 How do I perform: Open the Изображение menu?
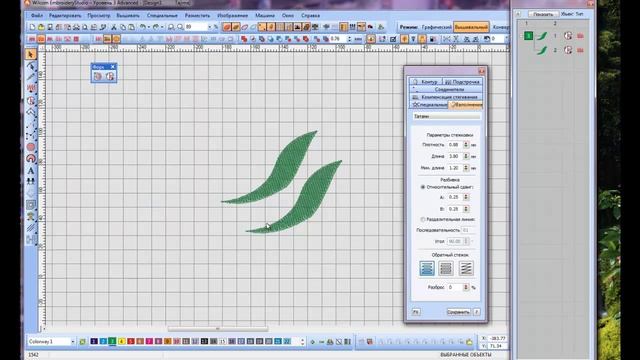[x=232, y=16]
